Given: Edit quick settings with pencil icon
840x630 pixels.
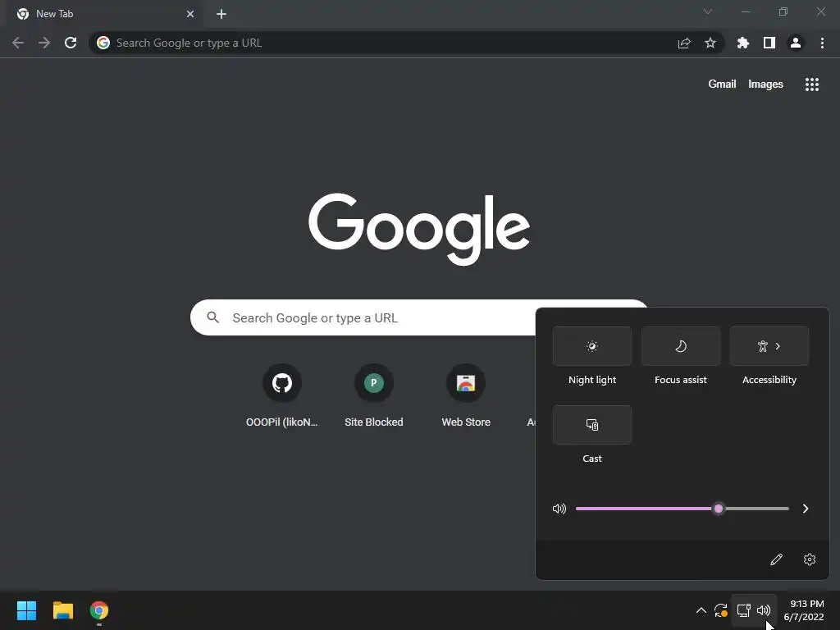Looking at the screenshot, I should (776, 559).
